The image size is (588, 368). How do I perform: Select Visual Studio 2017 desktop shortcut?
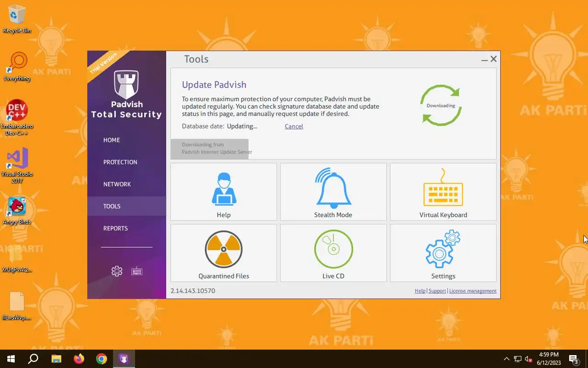coord(17,166)
